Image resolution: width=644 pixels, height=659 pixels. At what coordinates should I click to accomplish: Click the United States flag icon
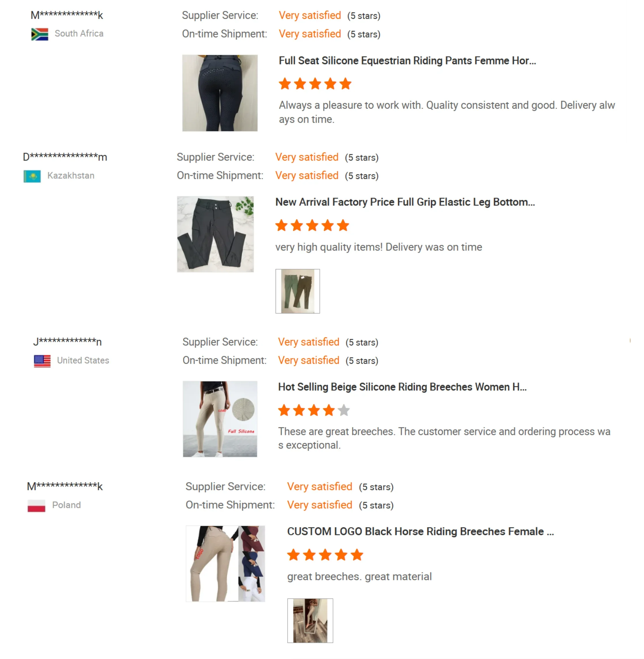(x=42, y=361)
